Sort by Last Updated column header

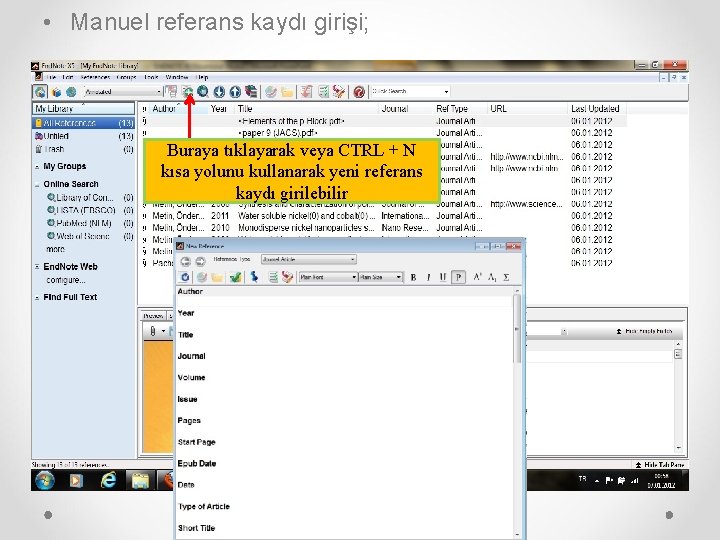[595, 109]
